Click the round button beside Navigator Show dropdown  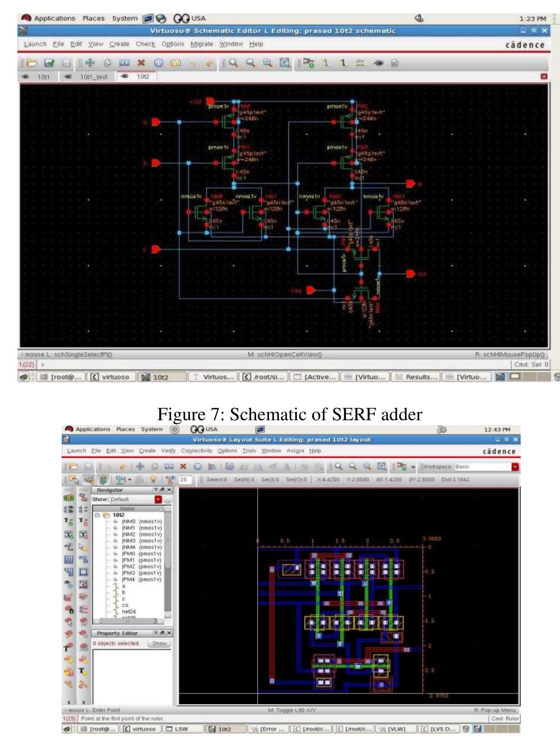click(x=168, y=499)
